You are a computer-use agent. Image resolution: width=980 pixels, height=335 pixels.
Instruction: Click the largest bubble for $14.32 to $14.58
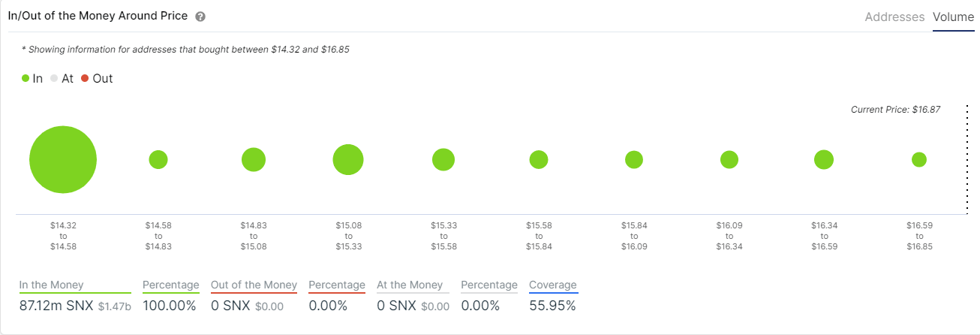(63, 160)
